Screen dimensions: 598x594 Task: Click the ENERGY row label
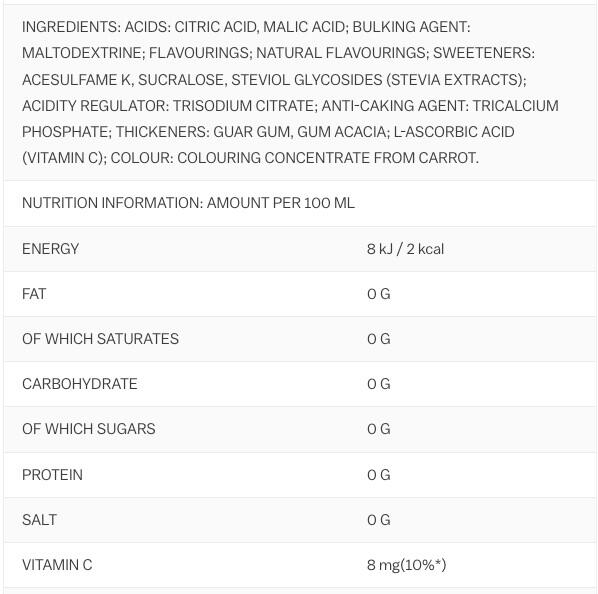click(x=50, y=249)
